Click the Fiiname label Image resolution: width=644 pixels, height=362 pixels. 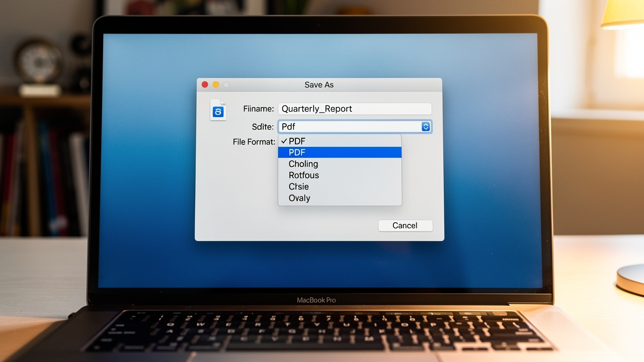tap(259, 109)
